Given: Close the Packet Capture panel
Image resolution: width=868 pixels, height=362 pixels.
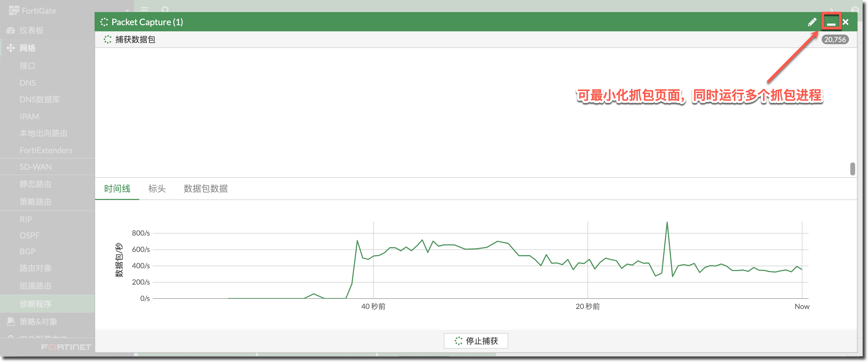Looking at the screenshot, I should tap(845, 22).
